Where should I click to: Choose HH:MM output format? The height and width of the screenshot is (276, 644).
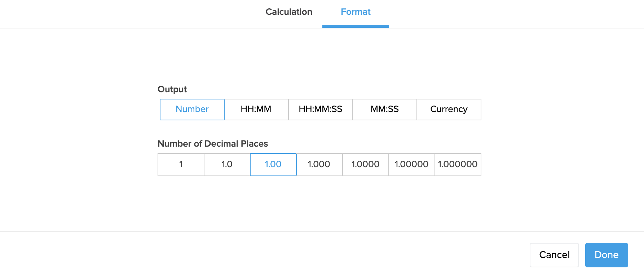click(256, 110)
